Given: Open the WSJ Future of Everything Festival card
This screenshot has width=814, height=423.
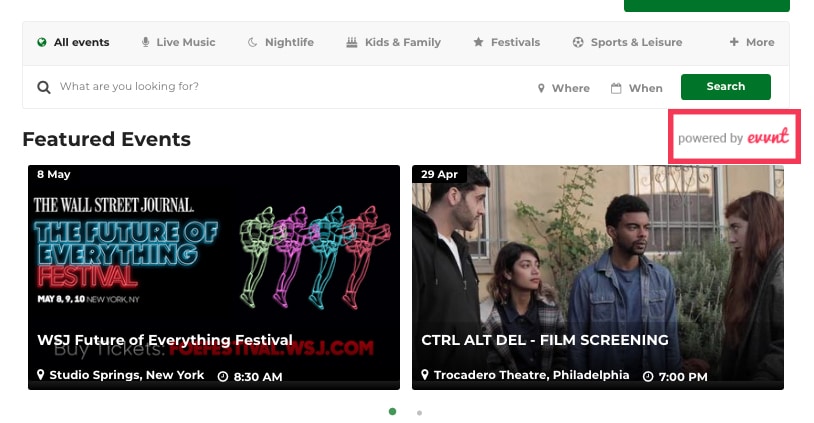Looking at the screenshot, I should [x=214, y=277].
